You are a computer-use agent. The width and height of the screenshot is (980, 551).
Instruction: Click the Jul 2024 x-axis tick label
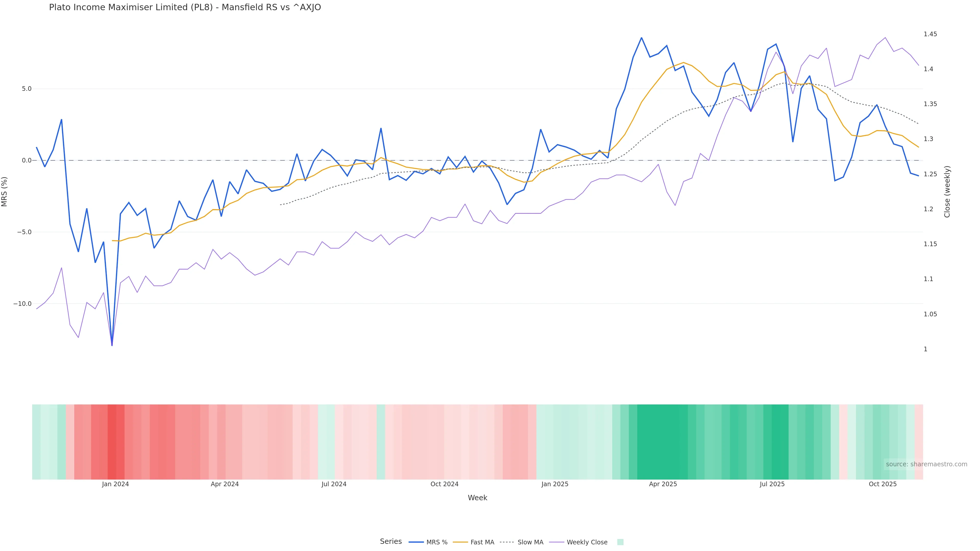pyautogui.click(x=334, y=484)
